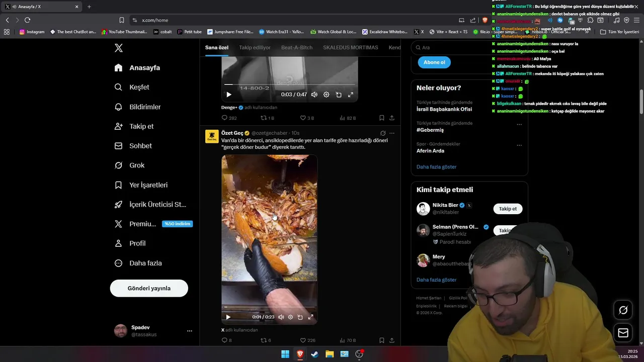This screenshot has height=362, width=644.
Task: Share the Denge+ post
Action: [x=392, y=118]
